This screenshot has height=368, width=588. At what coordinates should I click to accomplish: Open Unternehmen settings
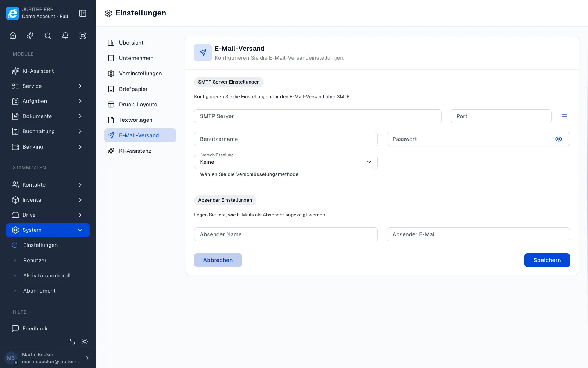coord(140,58)
